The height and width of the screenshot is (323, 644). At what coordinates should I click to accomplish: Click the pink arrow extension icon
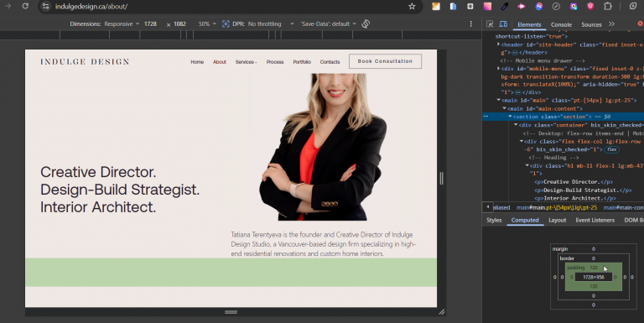[x=522, y=6]
